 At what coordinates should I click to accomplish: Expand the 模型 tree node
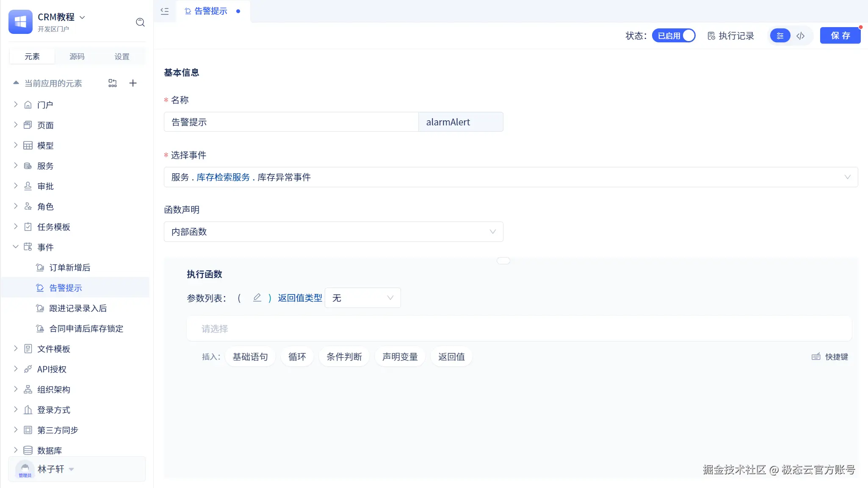16,145
